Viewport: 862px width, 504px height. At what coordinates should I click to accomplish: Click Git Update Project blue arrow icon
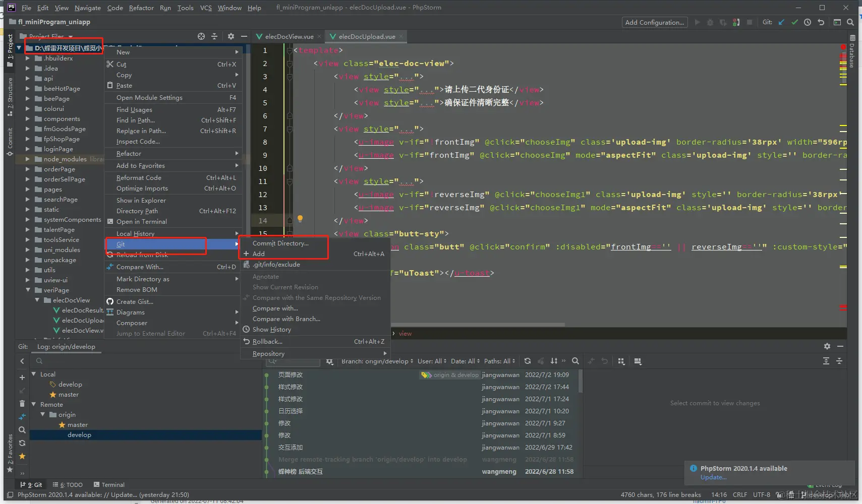(781, 22)
